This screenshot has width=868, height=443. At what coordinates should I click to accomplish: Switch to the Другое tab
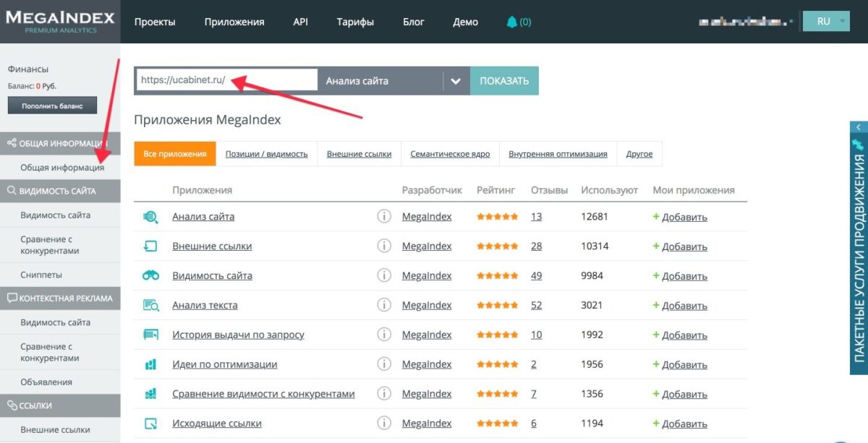639,154
